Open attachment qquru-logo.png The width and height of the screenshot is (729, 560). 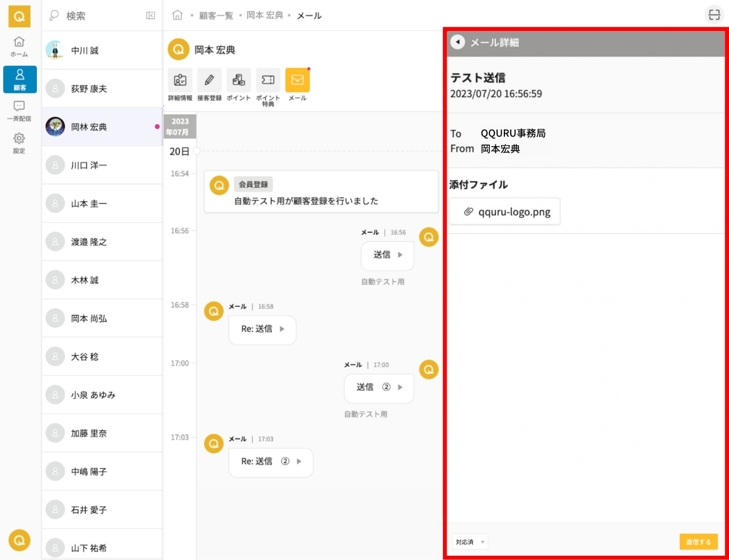coord(504,212)
